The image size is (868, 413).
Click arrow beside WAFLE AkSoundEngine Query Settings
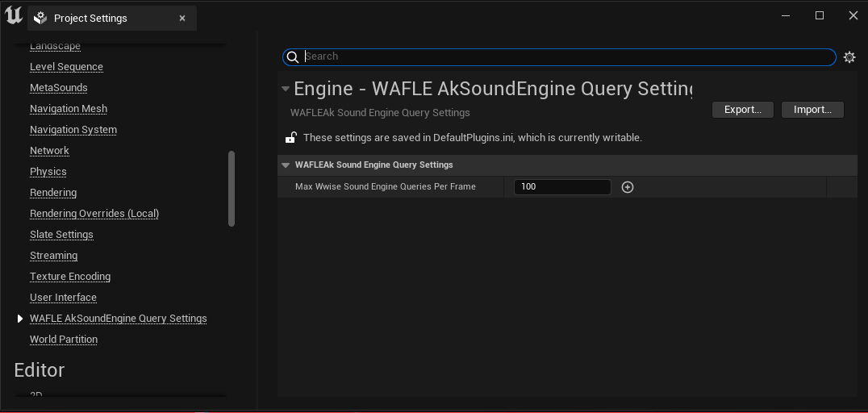(x=20, y=319)
